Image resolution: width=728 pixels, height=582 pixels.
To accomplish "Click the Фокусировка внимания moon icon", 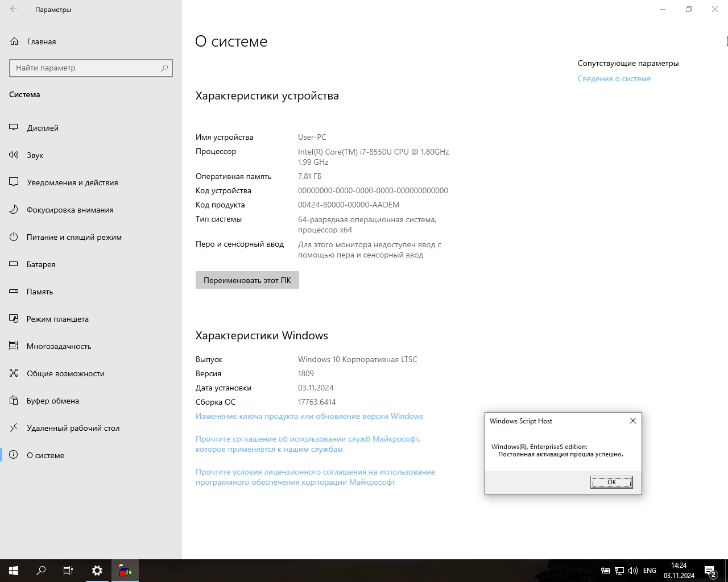I will click(14, 209).
